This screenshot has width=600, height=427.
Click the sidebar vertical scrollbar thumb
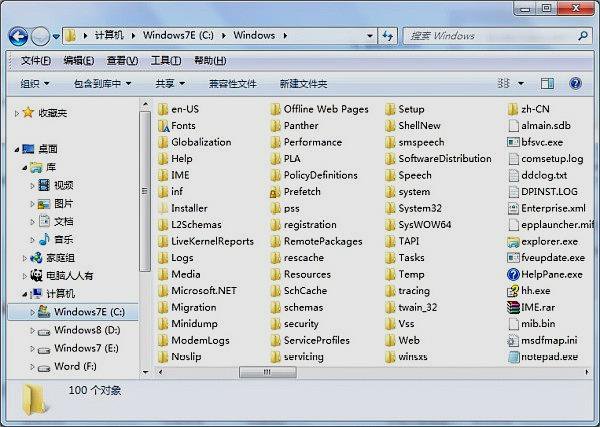coord(145,191)
